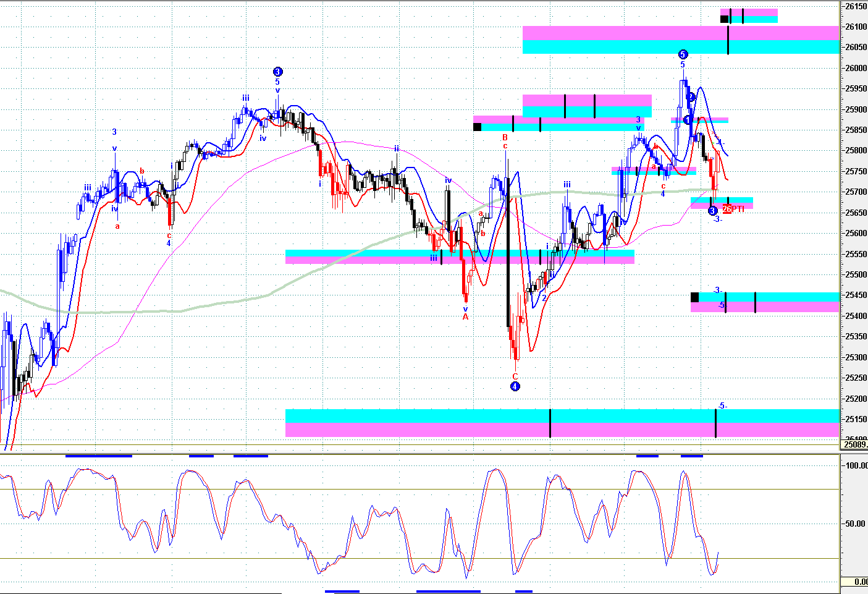Click the divider between price and oscillator panes
Screen dimensions: 868x594
(420, 453)
